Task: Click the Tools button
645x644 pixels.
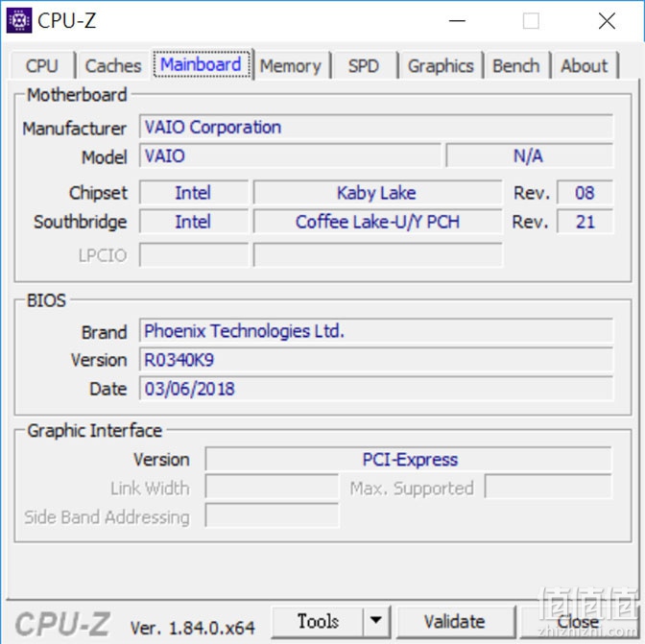Action: [x=318, y=621]
